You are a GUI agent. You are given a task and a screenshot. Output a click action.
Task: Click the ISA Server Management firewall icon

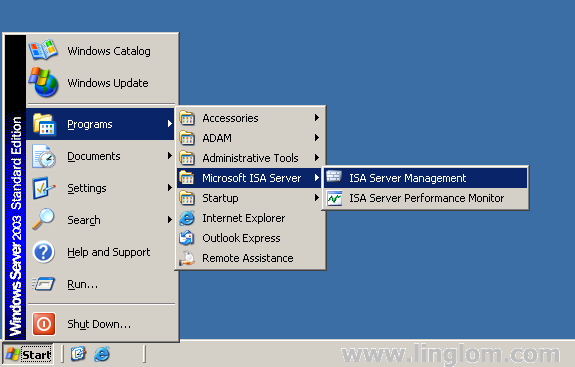334,177
